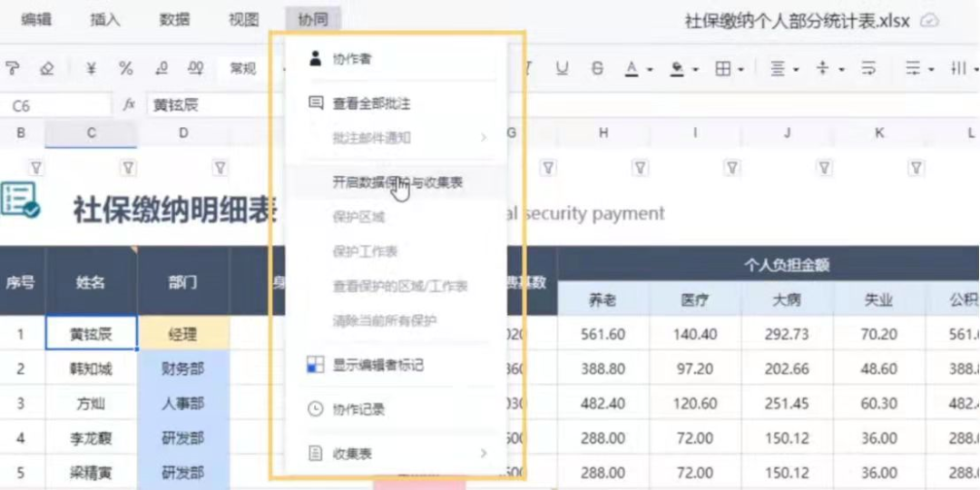980x490 pixels.
Task: Select the 财务部 department cell
Action: pyautogui.click(x=183, y=368)
